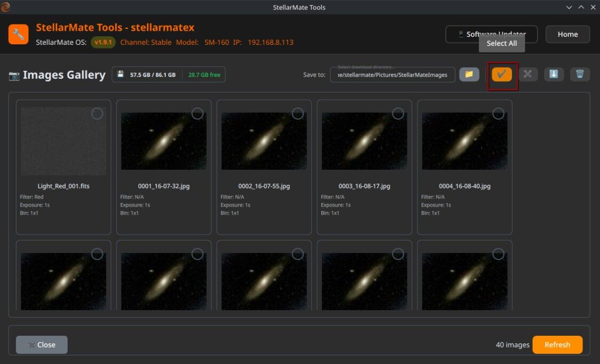Open the 0003_16-08-17.jpg galaxy thumbnail

tap(364, 141)
